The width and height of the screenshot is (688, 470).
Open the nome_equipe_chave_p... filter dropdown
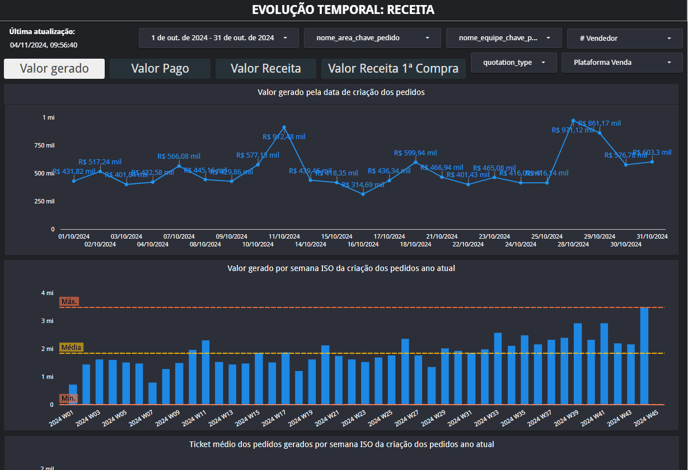click(x=503, y=38)
